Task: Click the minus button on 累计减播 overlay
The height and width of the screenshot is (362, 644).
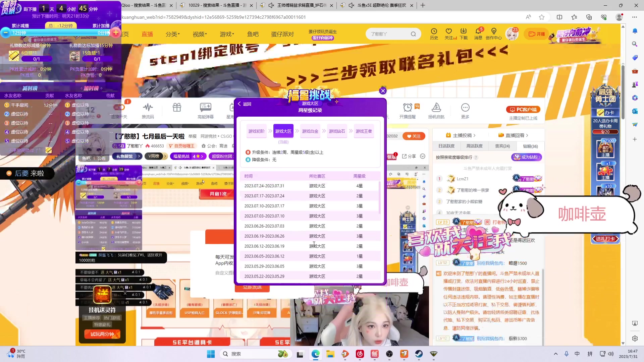Action: 5,33
